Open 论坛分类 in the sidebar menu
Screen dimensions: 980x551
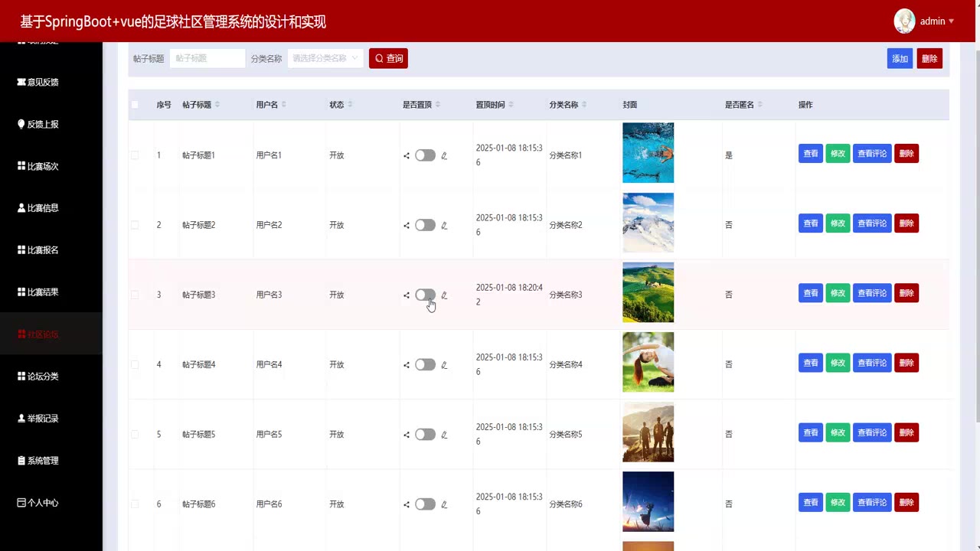43,377
